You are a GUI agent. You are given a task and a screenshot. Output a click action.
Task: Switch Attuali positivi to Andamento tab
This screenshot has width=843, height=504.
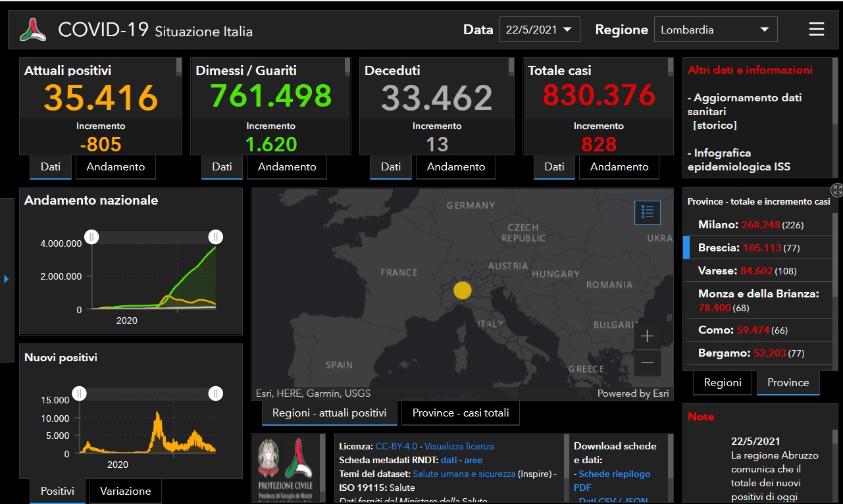(x=116, y=167)
